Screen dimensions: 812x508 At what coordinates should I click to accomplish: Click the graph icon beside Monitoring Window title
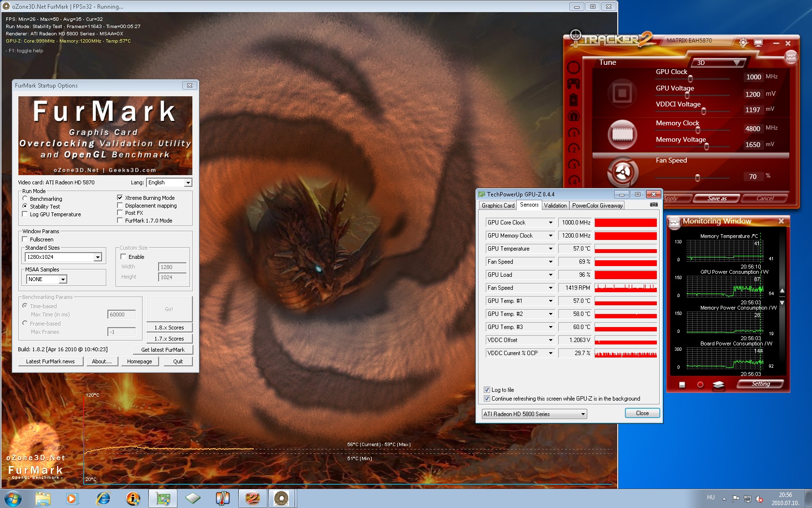[674, 223]
